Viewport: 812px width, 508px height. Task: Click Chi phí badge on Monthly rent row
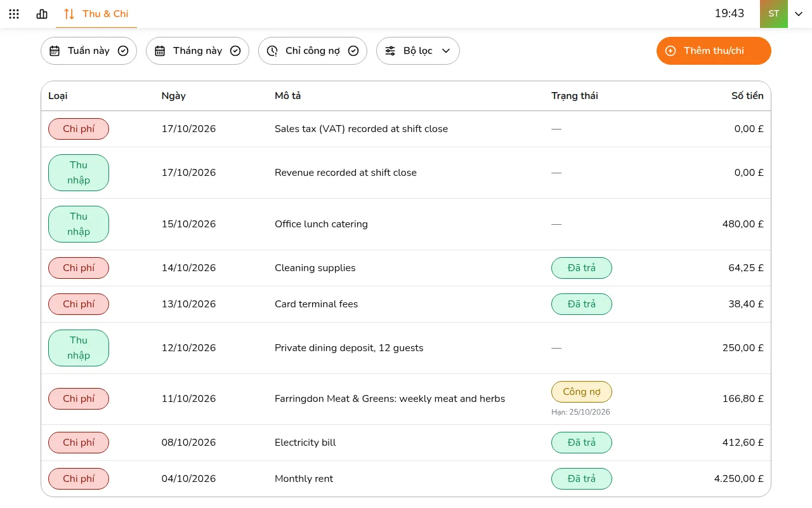click(x=79, y=479)
